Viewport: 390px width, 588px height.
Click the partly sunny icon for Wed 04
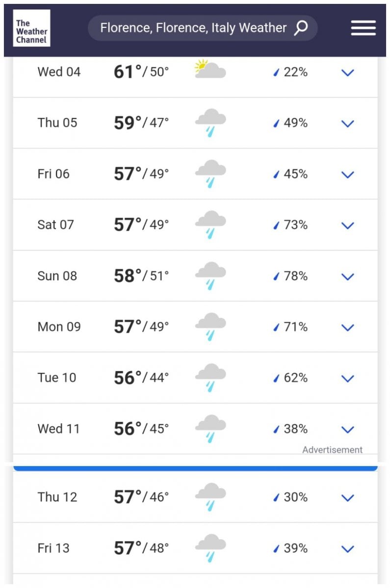point(210,70)
